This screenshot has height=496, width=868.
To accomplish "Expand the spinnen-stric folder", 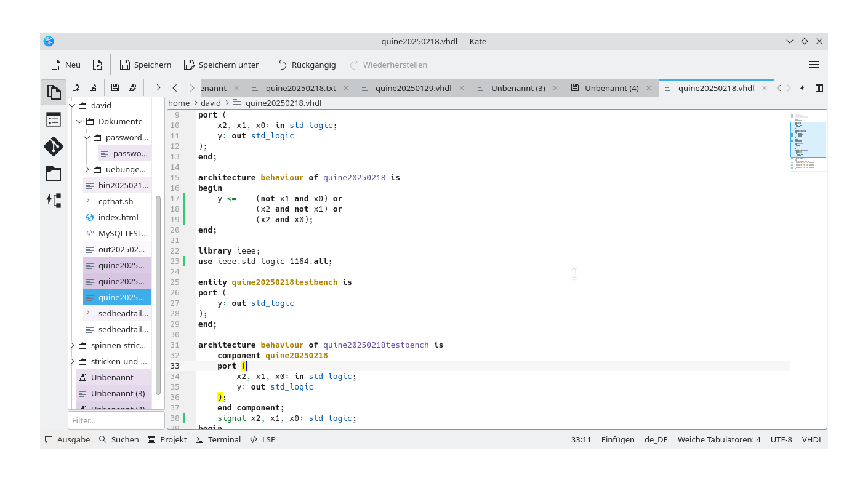I will pos(72,345).
